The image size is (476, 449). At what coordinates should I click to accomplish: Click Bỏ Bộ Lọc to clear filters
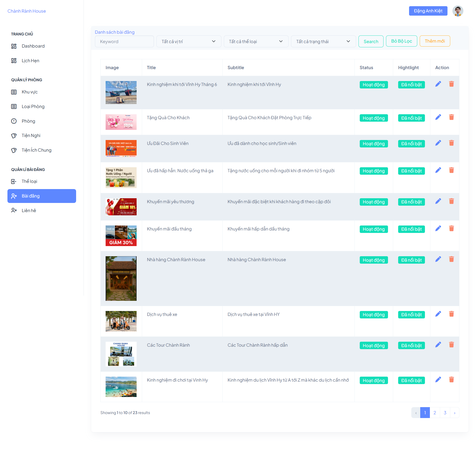point(401,41)
